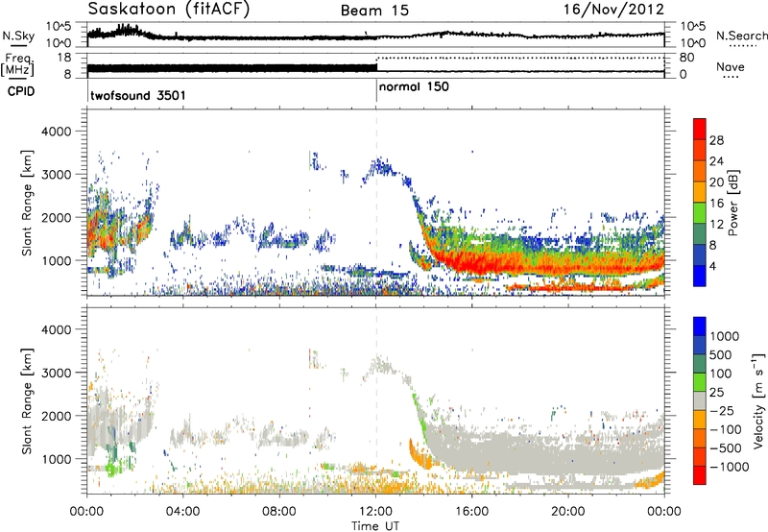Screen dimensions: 768x532
Task: Click the "18" frequency axis tick
Action: coord(64,58)
